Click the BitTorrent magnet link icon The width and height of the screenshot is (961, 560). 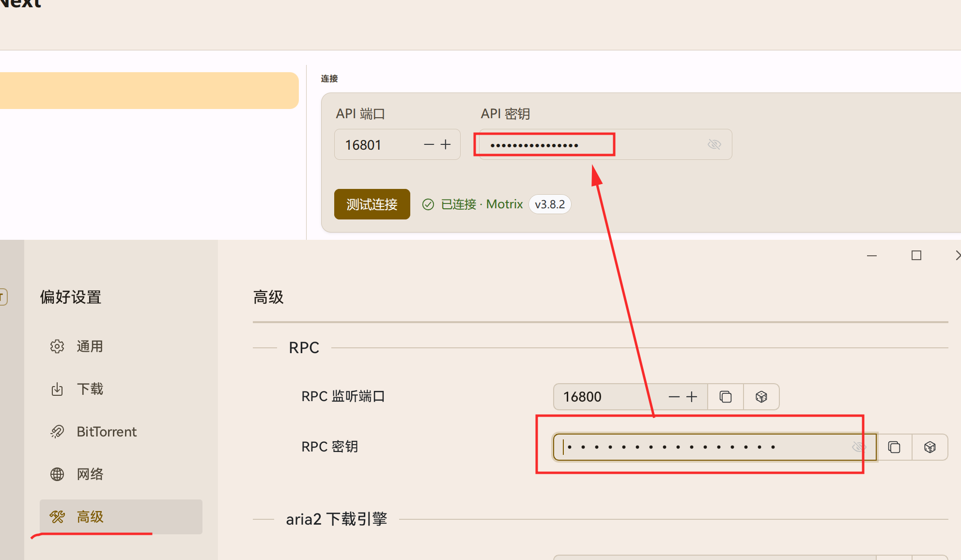click(x=57, y=431)
